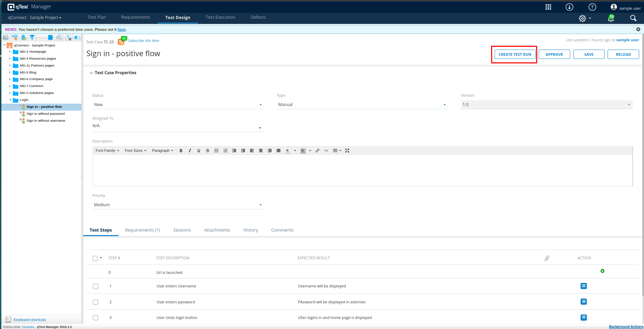The image size is (644, 329).
Task: Open the text color picker dropdown arrow
Action: pyautogui.click(x=295, y=150)
